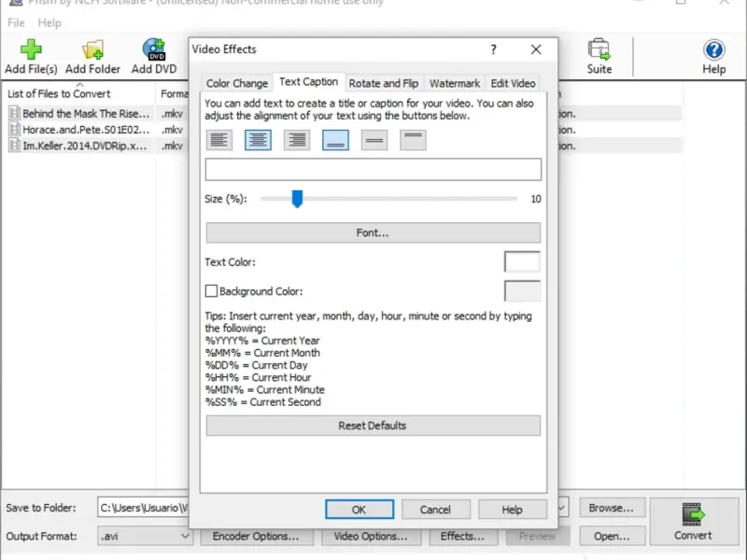
Task: Open the File menu
Action: point(16,22)
